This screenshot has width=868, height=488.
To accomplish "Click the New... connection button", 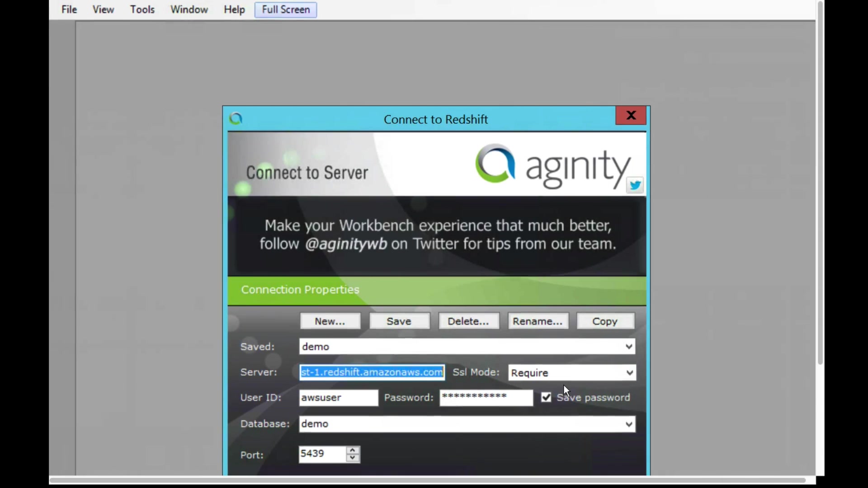I will pos(330,321).
